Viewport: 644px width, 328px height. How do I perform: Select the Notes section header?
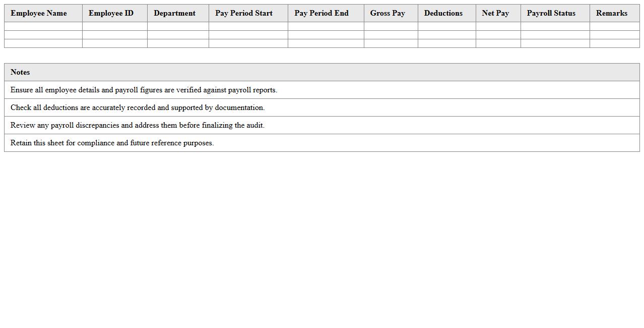point(20,72)
